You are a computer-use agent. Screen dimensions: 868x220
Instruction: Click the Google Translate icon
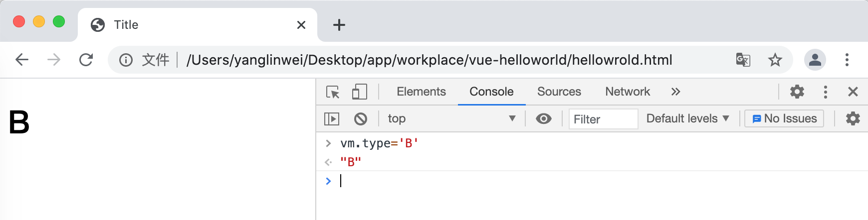[x=743, y=60]
